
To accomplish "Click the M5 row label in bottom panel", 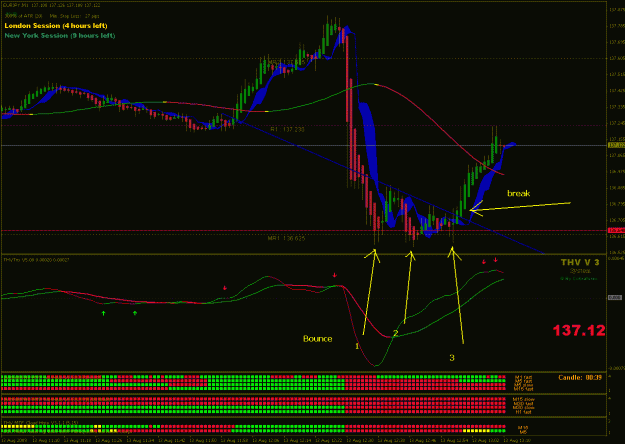I will click(523, 432).
